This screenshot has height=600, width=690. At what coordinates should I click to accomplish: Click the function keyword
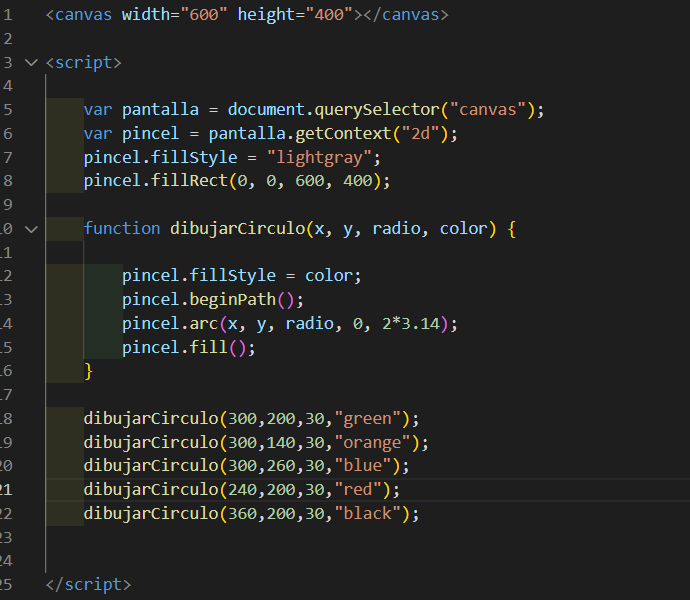pos(122,228)
